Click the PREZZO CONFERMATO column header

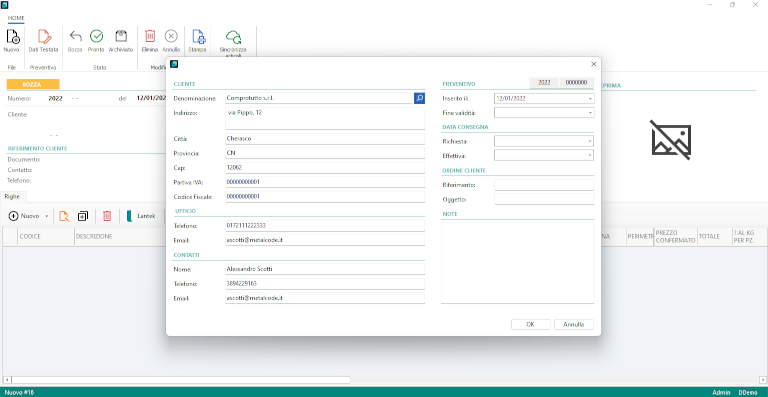pyautogui.click(x=675, y=236)
